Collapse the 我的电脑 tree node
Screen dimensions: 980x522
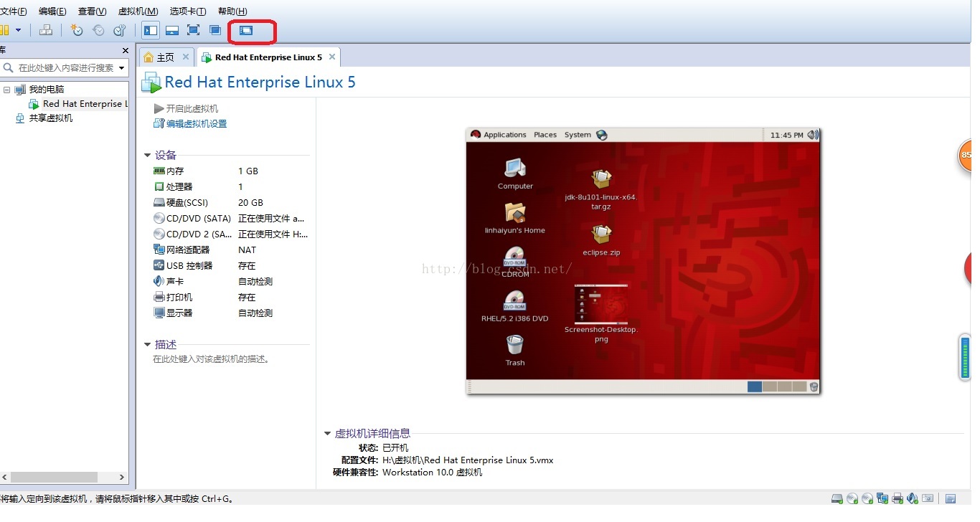[x=7, y=90]
